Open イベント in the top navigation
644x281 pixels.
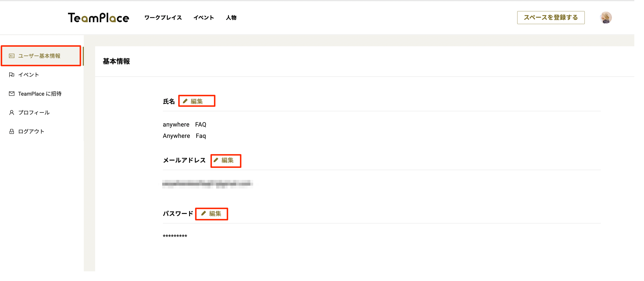tap(204, 17)
